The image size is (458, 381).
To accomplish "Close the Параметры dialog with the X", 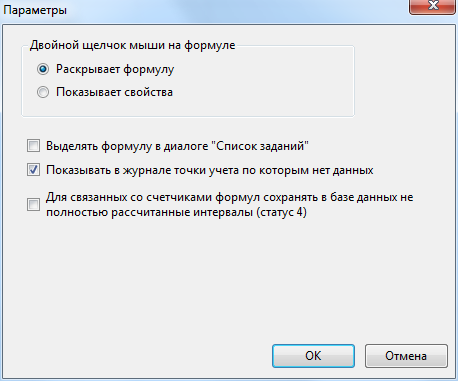I will [x=432, y=6].
